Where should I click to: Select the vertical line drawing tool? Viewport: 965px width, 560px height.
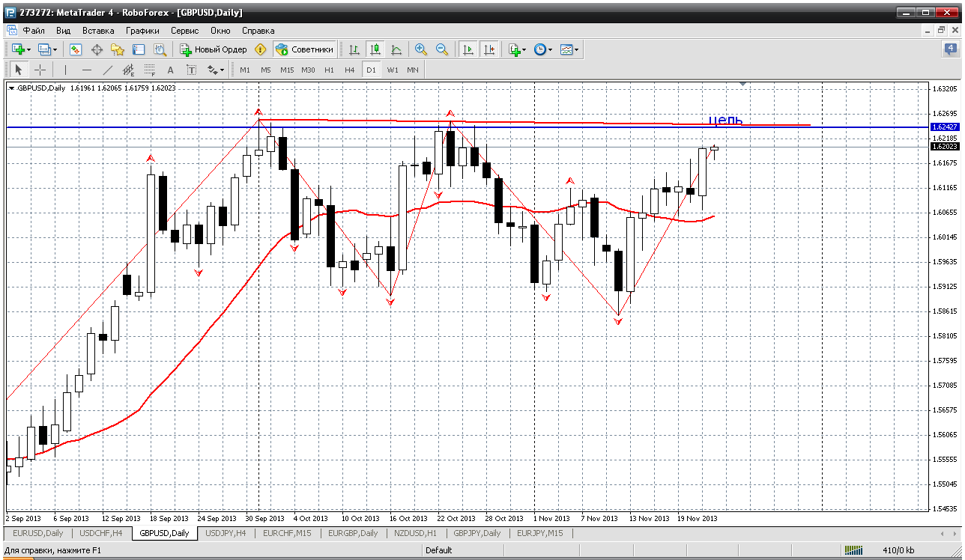(66, 70)
